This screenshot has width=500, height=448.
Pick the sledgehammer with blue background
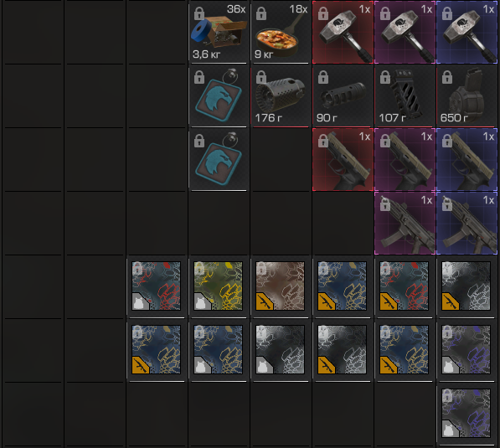(466, 32)
